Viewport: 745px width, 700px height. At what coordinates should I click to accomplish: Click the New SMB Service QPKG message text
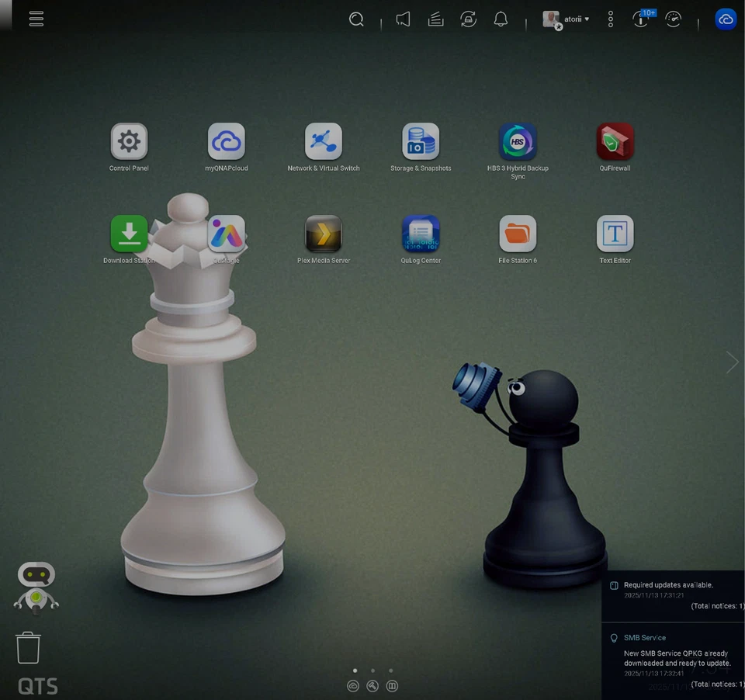point(677,658)
